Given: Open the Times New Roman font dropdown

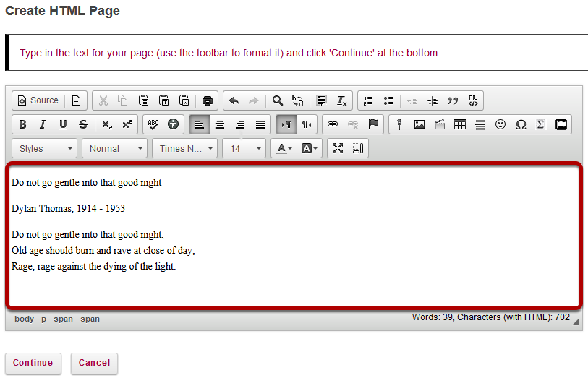Looking at the screenshot, I should [x=185, y=148].
